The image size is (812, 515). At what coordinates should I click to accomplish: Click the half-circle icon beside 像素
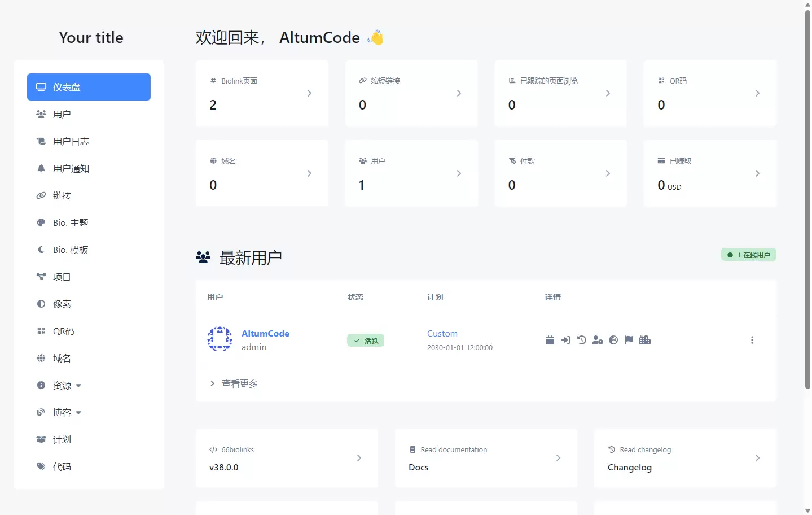coord(41,304)
